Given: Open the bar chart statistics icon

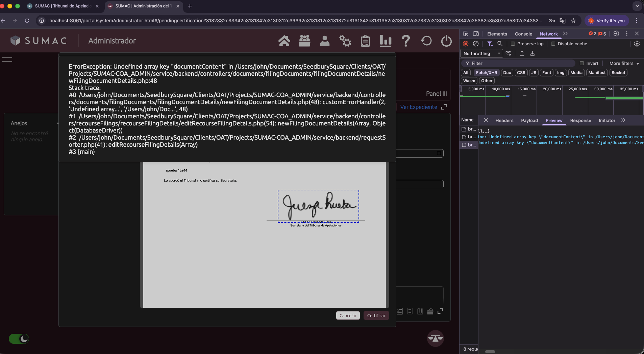Looking at the screenshot, I should pyautogui.click(x=386, y=41).
